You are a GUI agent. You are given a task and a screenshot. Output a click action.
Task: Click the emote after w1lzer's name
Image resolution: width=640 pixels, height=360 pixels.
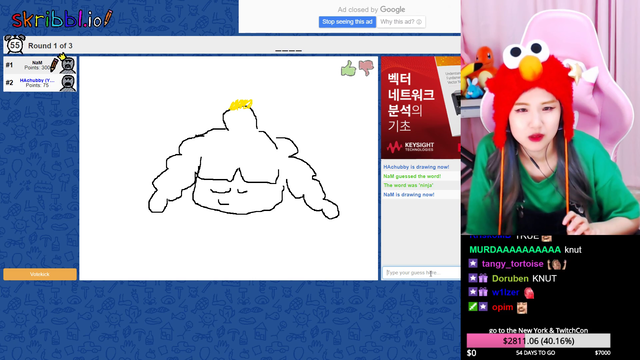click(x=529, y=293)
